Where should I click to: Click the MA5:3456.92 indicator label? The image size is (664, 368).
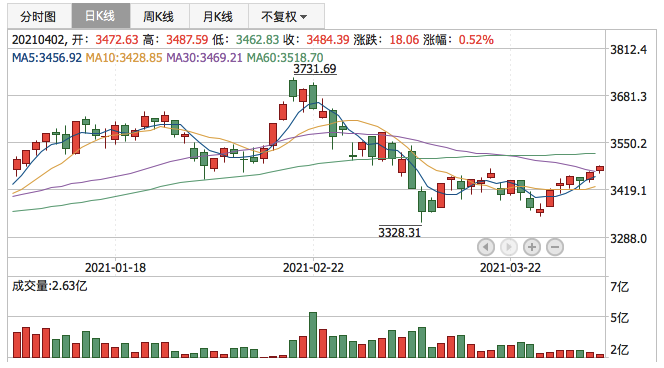tap(47, 57)
